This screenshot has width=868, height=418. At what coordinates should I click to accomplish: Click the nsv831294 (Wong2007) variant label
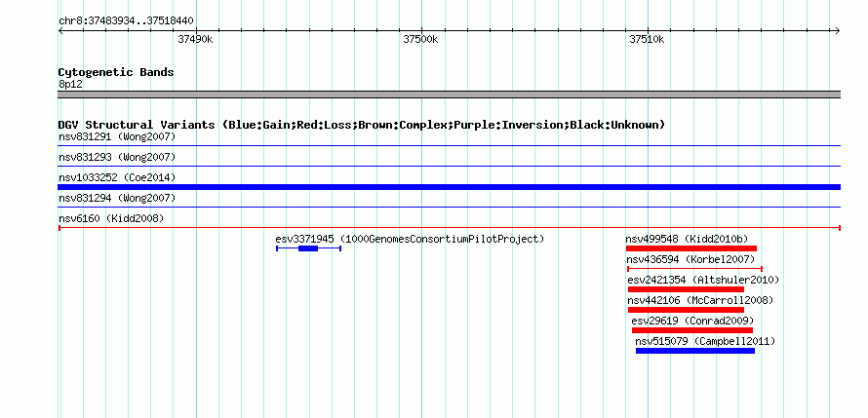(117, 198)
